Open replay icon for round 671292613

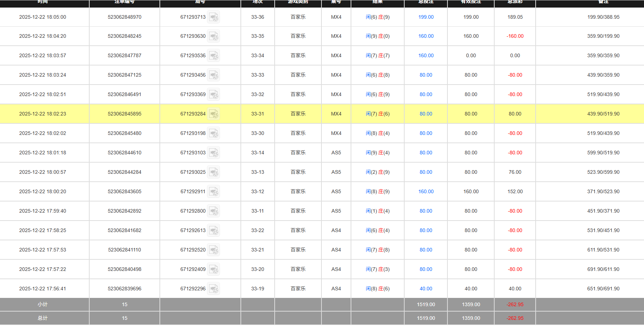(x=214, y=231)
